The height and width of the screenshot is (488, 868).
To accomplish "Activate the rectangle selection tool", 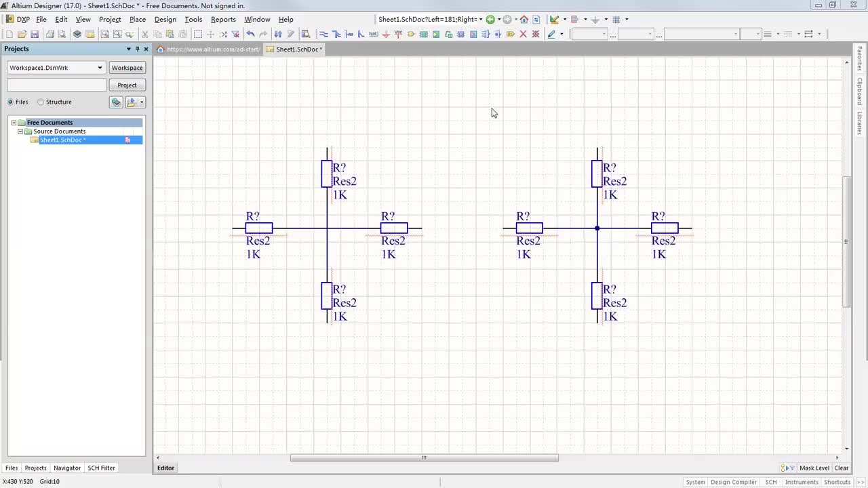I will tap(198, 34).
